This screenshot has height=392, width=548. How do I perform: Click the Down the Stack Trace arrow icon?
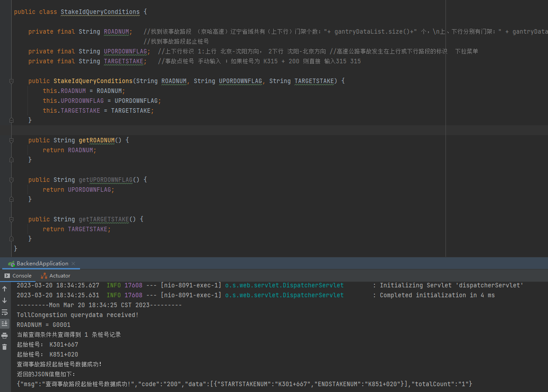click(4, 300)
